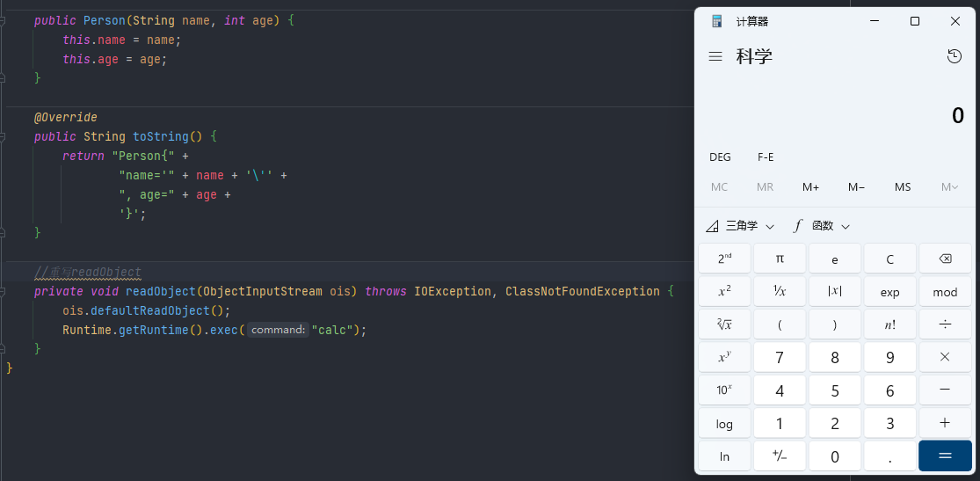Click the log key

coord(724,424)
